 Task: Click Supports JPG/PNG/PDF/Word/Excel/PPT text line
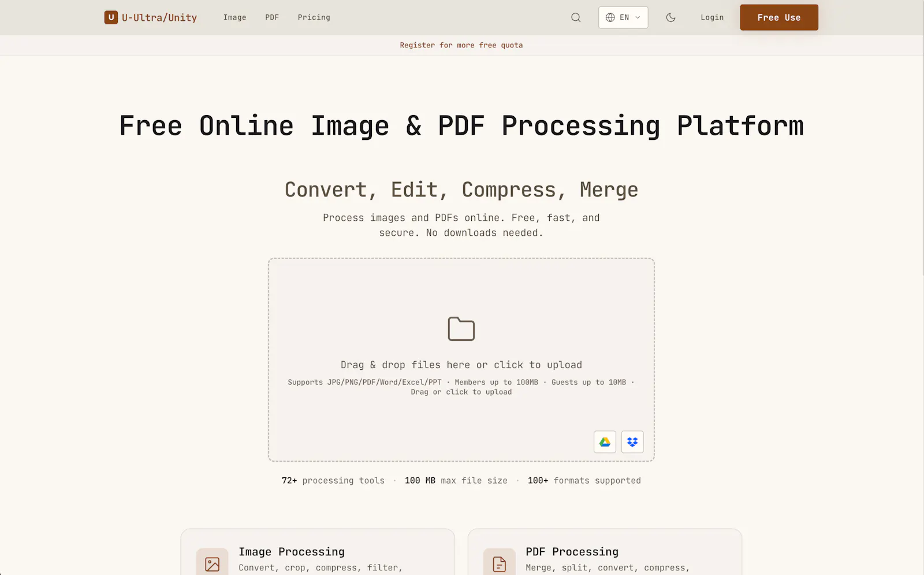[x=461, y=387]
